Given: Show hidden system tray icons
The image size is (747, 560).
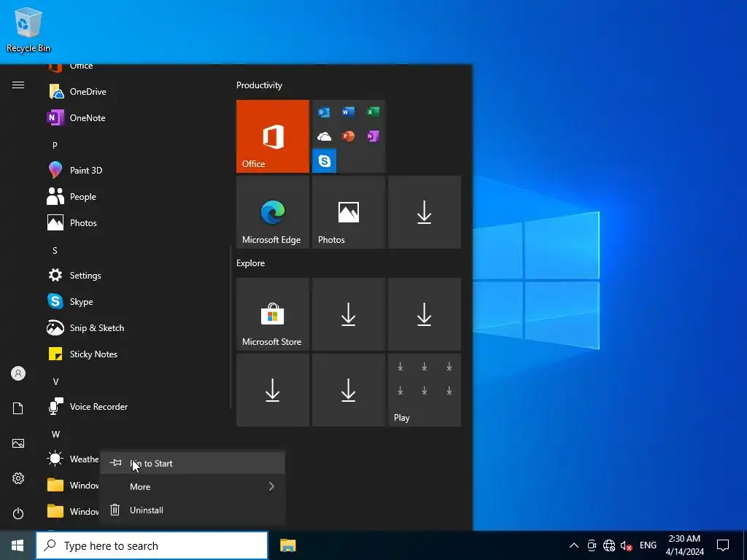Looking at the screenshot, I should point(574,545).
